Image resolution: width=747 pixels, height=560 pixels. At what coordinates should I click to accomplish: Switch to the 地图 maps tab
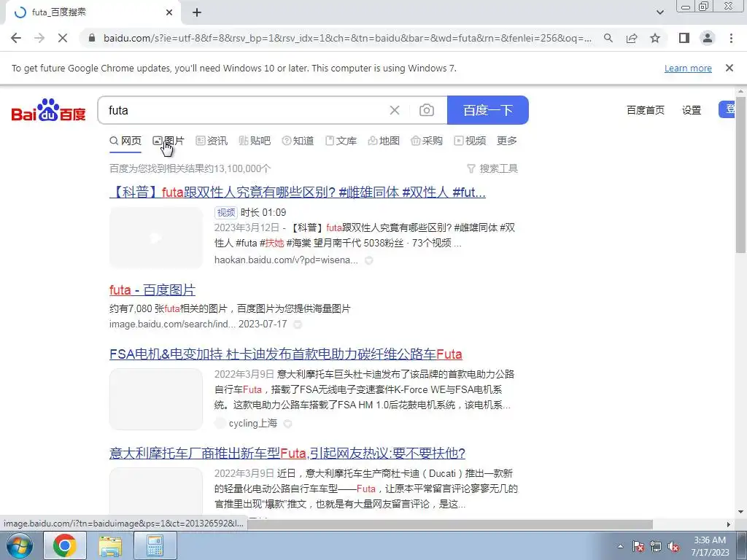click(384, 141)
